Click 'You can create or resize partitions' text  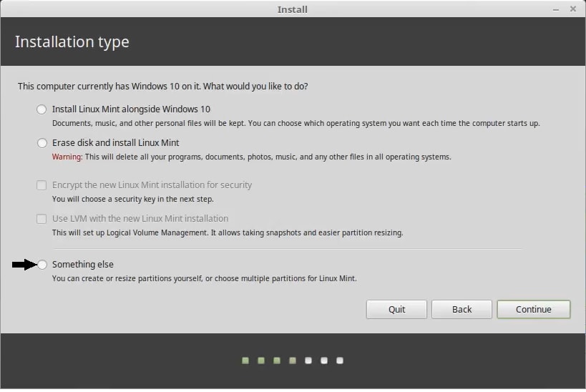[205, 279]
